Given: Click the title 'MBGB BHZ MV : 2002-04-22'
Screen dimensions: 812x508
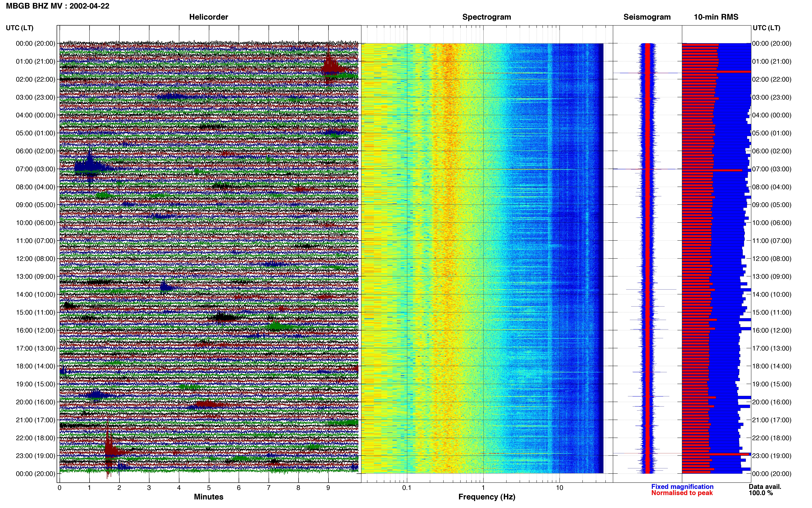Looking at the screenshot, I should (x=57, y=6).
